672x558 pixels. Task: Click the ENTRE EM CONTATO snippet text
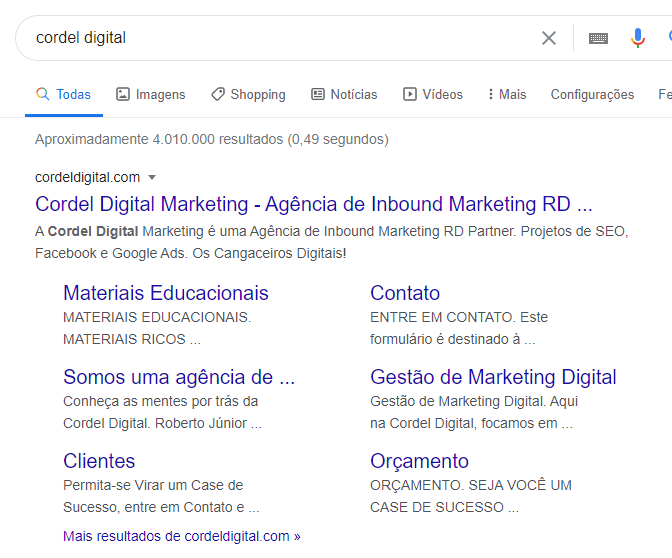(459, 328)
